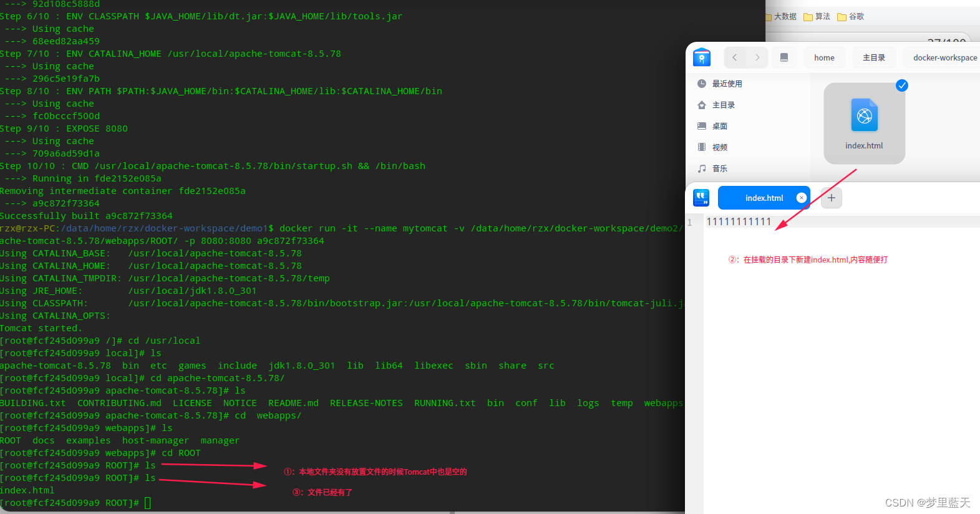
Task: Click 'Successfully built a9c872f73364' terminal line
Action: tap(86, 216)
